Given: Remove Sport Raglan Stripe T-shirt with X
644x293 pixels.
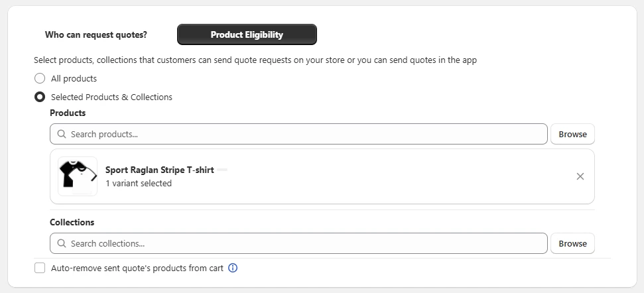Looking at the screenshot, I should (x=580, y=176).
